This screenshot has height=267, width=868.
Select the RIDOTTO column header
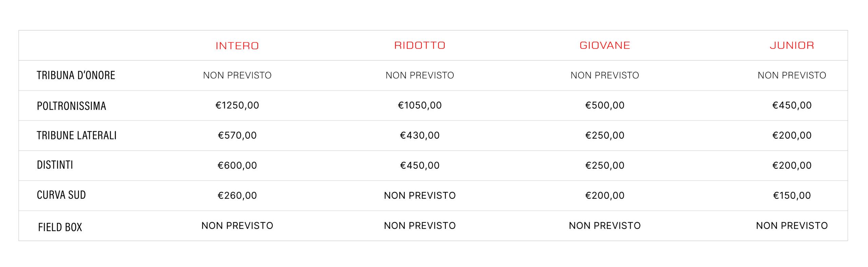click(420, 45)
